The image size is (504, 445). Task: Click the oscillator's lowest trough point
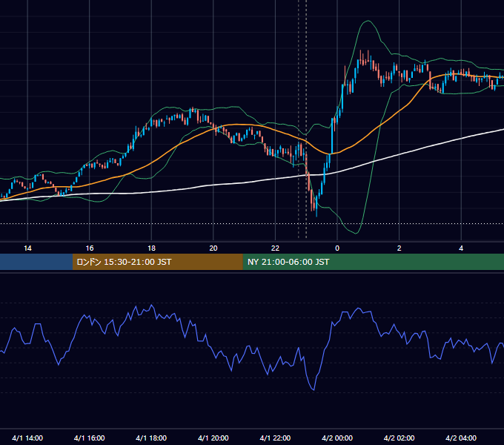point(314,390)
